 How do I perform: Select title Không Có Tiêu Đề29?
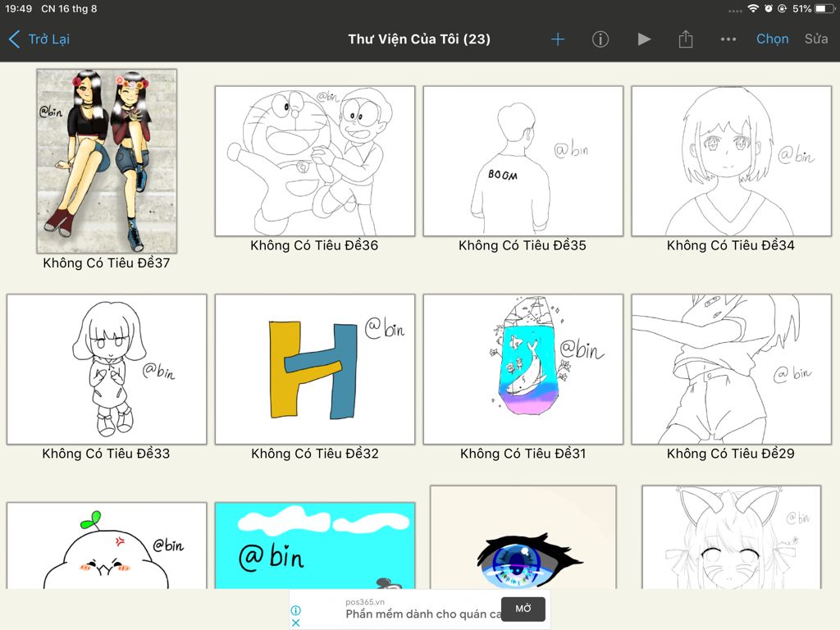pyautogui.click(x=731, y=454)
